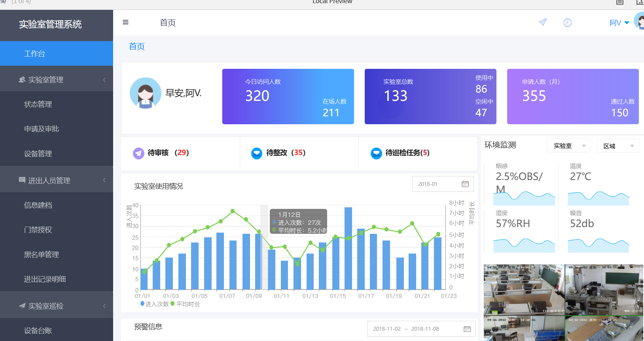Open 待整改 (35) list

point(286,153)
